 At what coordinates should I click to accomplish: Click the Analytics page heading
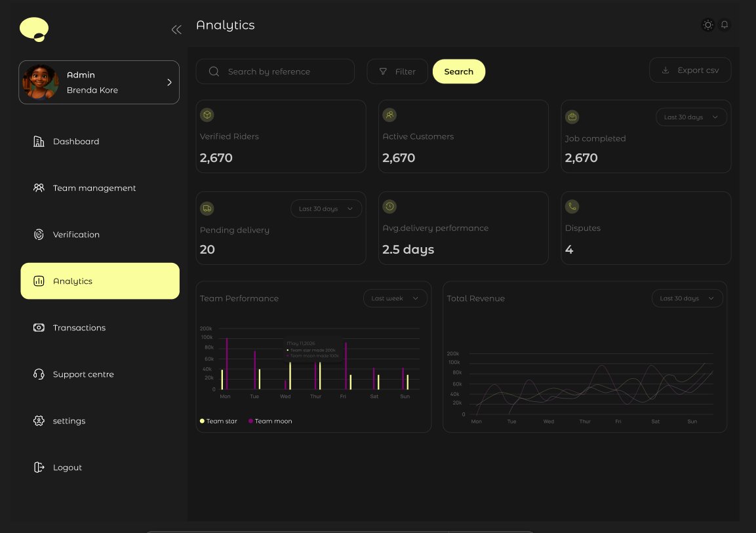tap(225, 25)
